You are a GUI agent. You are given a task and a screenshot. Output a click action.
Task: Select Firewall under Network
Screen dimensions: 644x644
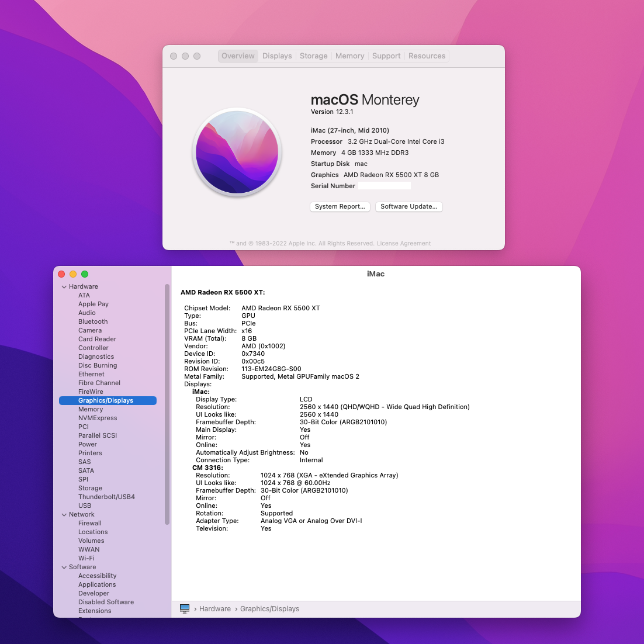89,523
